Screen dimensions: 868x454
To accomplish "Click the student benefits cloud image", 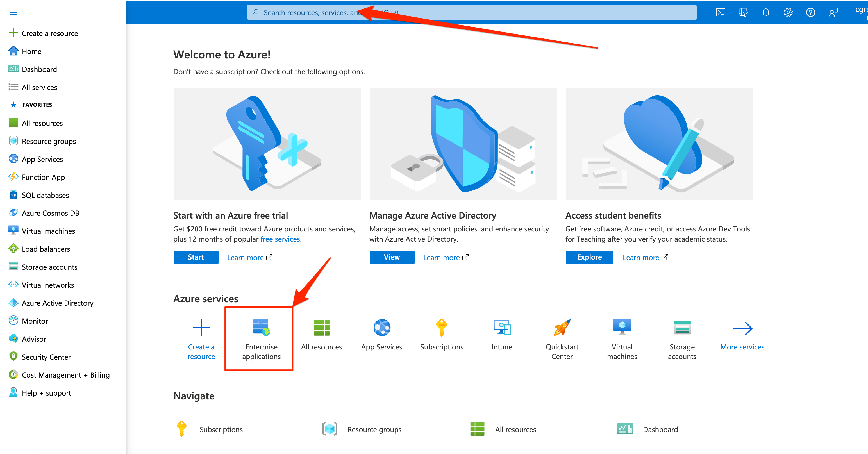I will click(x=659, y=144).
